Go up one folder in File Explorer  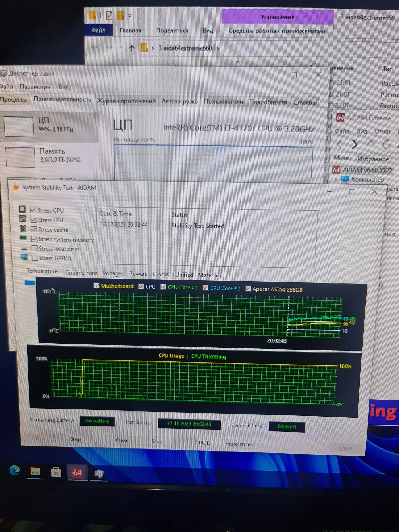point(132,48)
